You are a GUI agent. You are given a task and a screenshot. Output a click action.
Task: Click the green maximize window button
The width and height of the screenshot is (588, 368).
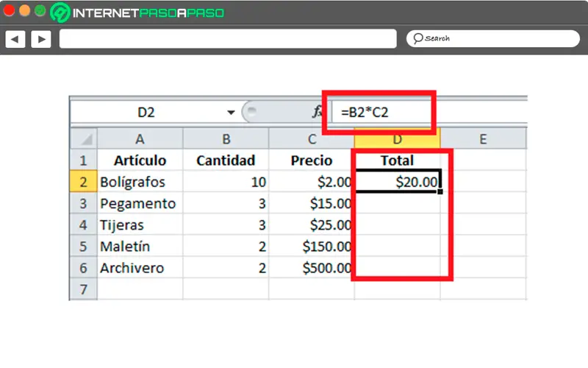click(x=40, y=10)
